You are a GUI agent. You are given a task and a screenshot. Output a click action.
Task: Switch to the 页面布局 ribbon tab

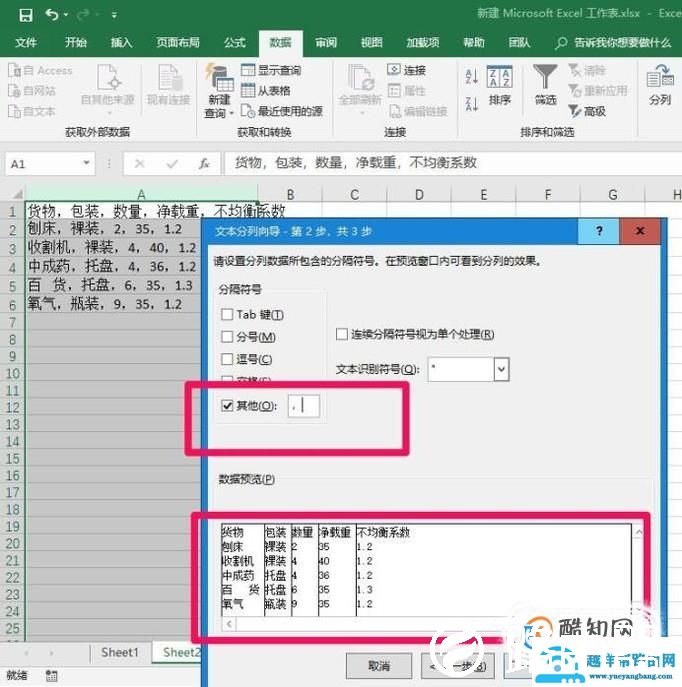tap(178, 42)
